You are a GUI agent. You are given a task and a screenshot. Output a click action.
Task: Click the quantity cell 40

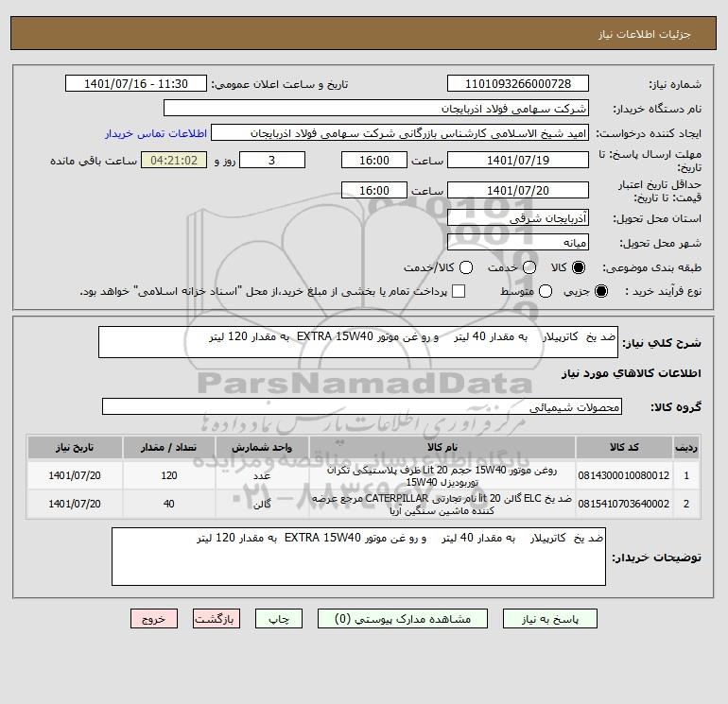click(x=168, y=504)
